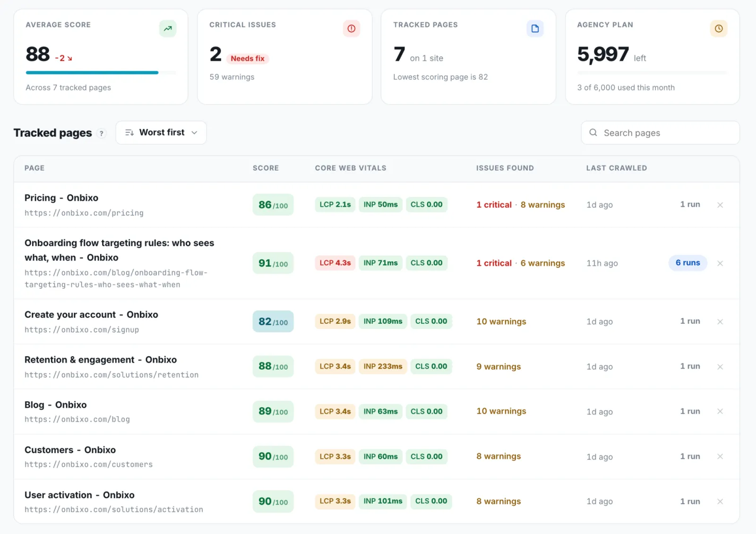This screenshot has width=756, height=534.
Task: Click the red alert icon on Critical Issues card
Action: click(x=352, y=28)
